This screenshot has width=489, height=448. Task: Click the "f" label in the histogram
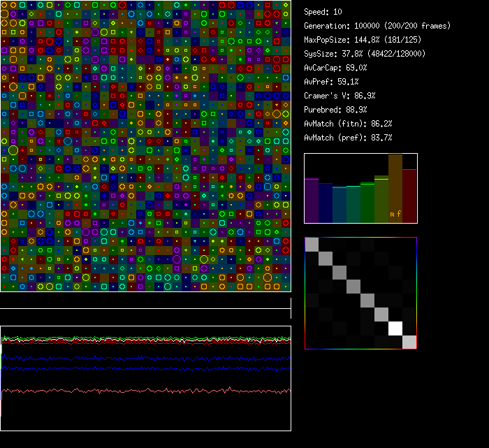tap(400, 214)
